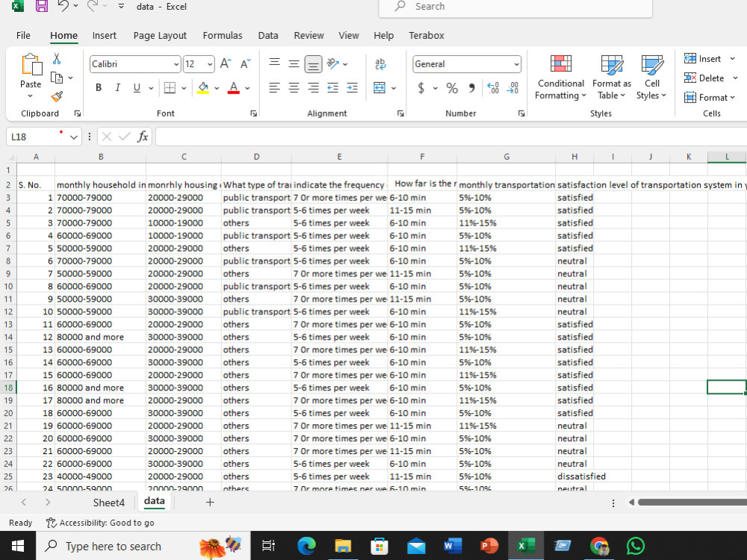Decrease font size with smaller A
Viewport: 747px width, 560px height.
pos(245,63)
